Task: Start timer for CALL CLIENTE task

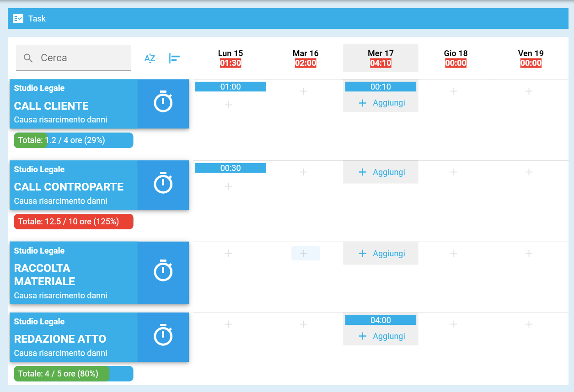Action: pyautogui.click(x=163, y=103)
